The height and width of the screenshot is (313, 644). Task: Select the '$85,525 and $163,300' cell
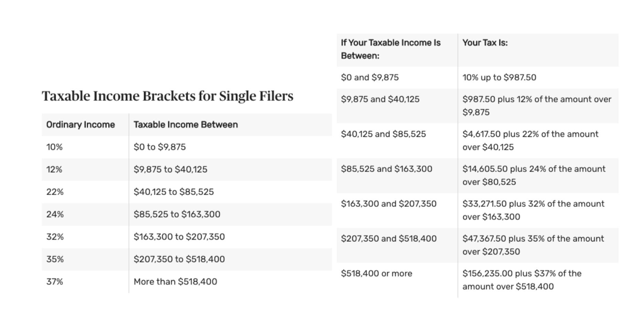pos(386,169)
